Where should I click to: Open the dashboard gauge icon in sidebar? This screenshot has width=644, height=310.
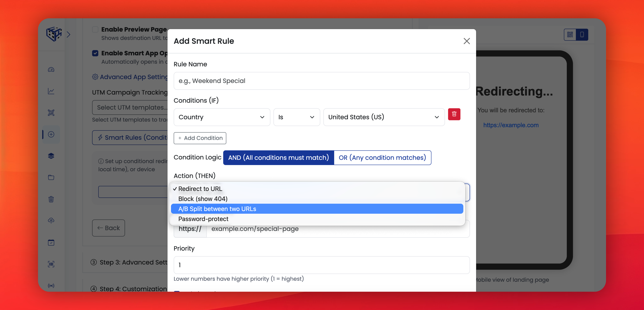(x=51, y=69)
